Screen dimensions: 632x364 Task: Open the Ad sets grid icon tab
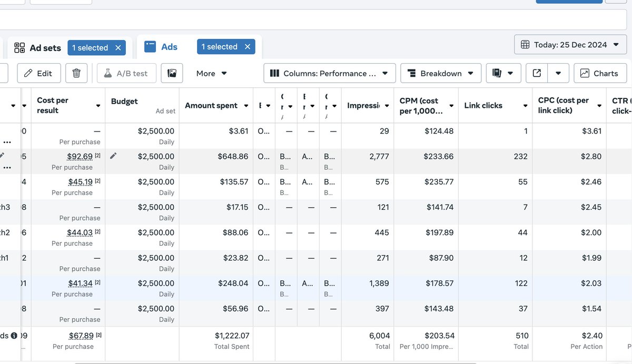point(19,48)
